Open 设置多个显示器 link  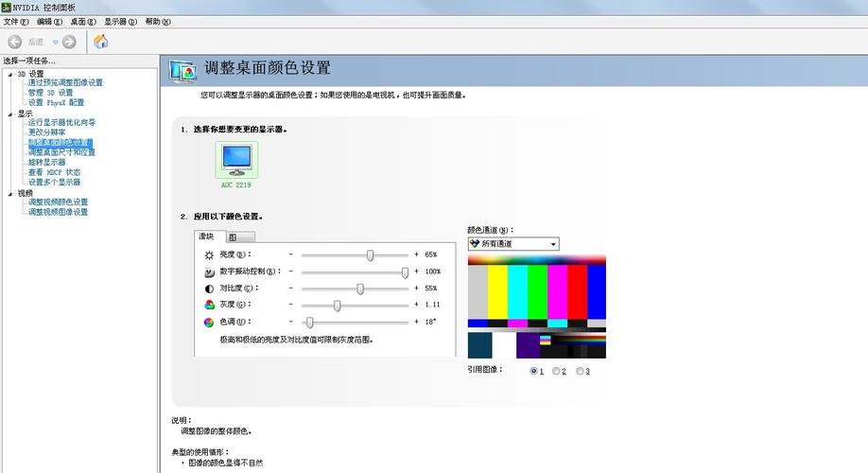pos(54,183)
